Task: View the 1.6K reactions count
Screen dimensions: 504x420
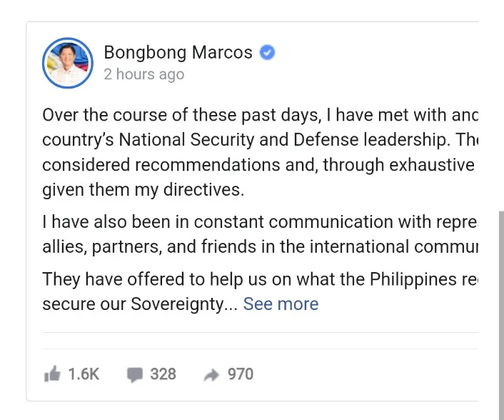Action: pyautogui.click(x=84, y=374)
